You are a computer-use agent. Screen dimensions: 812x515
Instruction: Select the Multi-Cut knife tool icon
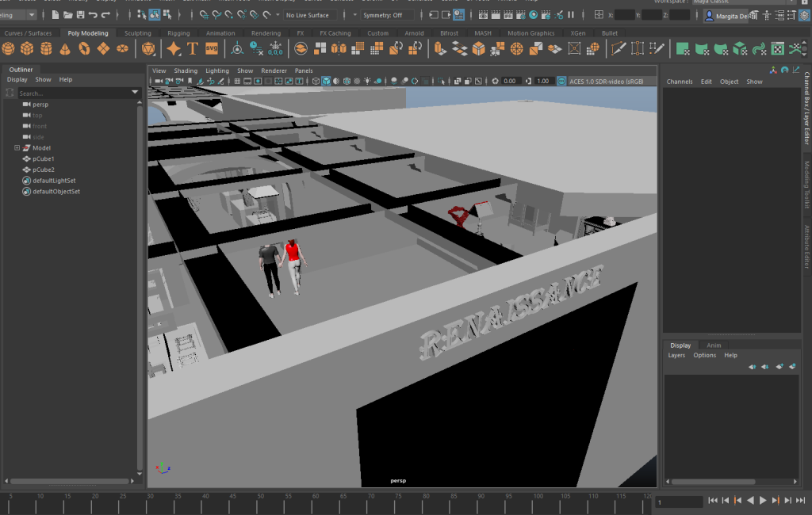coord(618,48)
